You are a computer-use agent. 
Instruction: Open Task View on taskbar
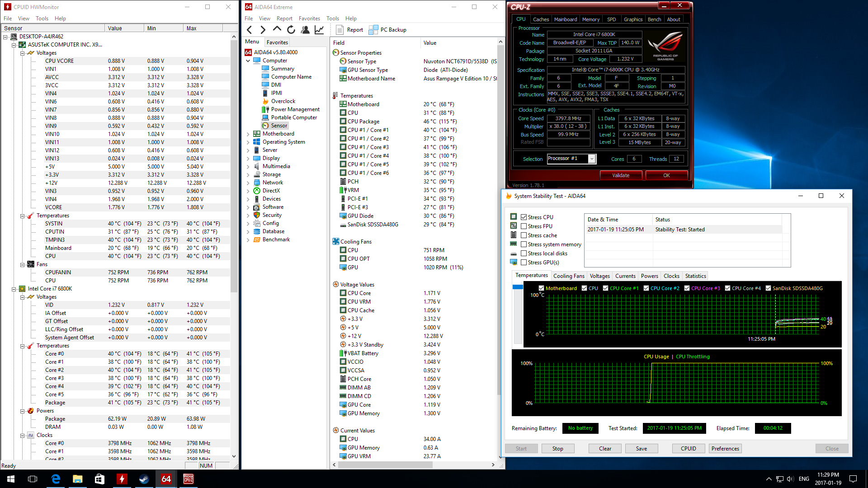tap(33, 479)
